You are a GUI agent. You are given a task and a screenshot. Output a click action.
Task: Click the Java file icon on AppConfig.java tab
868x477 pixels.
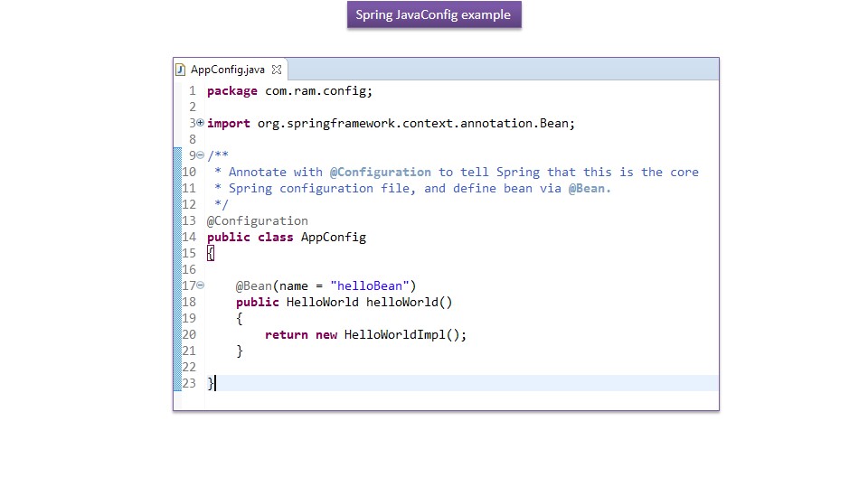tap(180, 70)
